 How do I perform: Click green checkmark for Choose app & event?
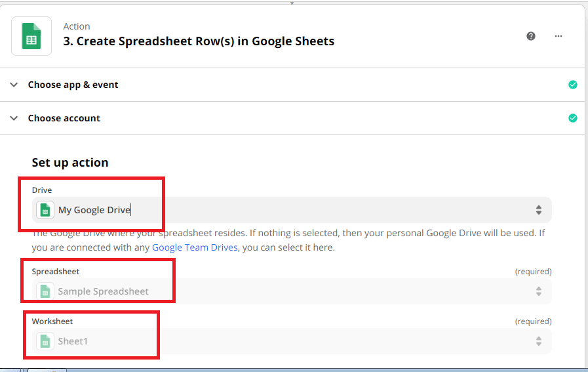[573, 85]
